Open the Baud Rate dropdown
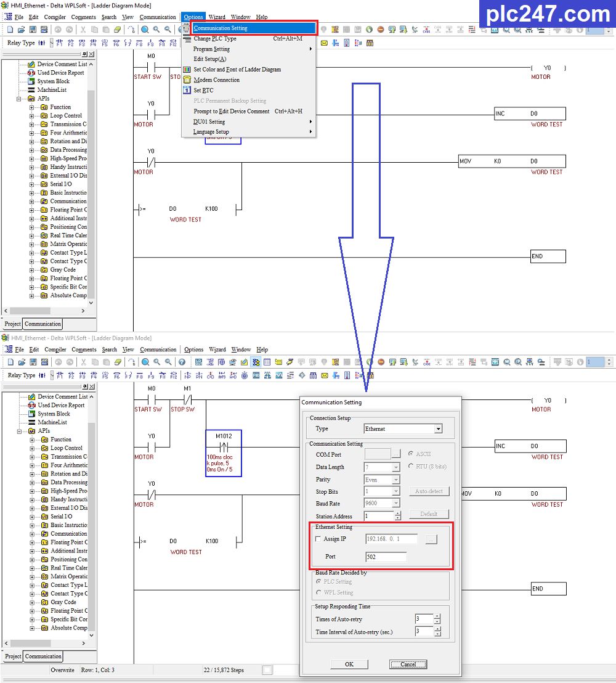The width and height of the screenshot is (616, 683). click(395, 502)
